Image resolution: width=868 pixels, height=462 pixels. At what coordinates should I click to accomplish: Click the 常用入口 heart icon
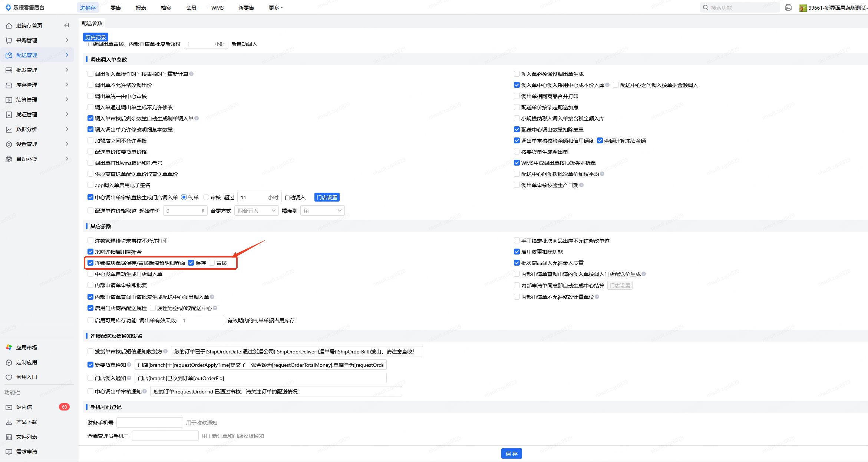tap(9, 377)
